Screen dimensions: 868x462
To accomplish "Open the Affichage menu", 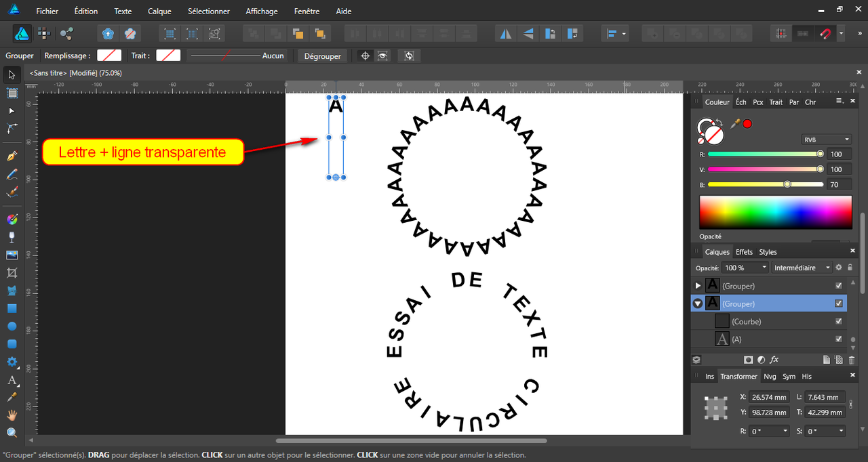I will [x=262, y=11].
